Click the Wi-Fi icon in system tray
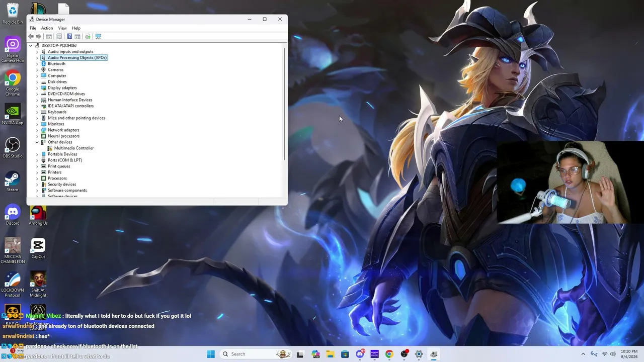The width and height of the screenshot is (644, 362). tap(604, 354)
